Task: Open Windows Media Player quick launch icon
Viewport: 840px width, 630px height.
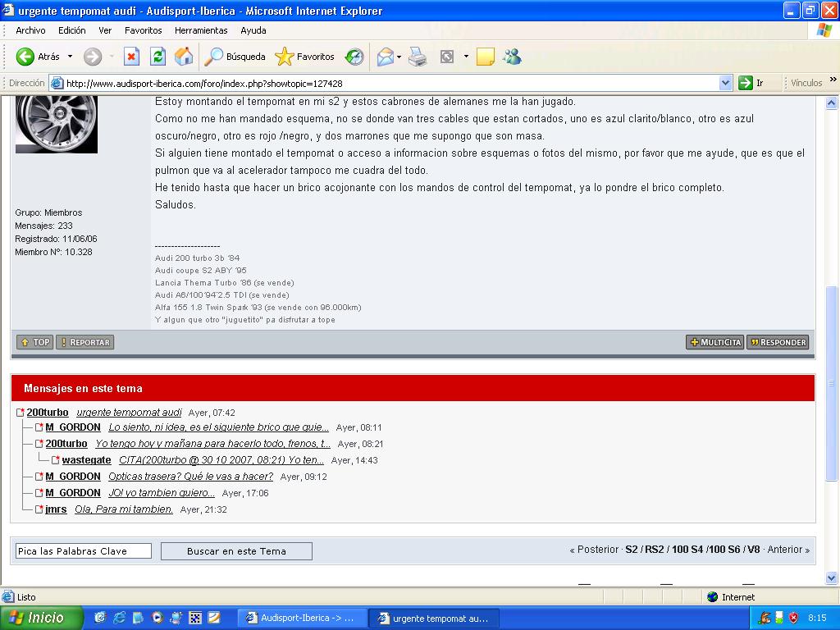Action: pyautogui.click(x=157, y=618)
